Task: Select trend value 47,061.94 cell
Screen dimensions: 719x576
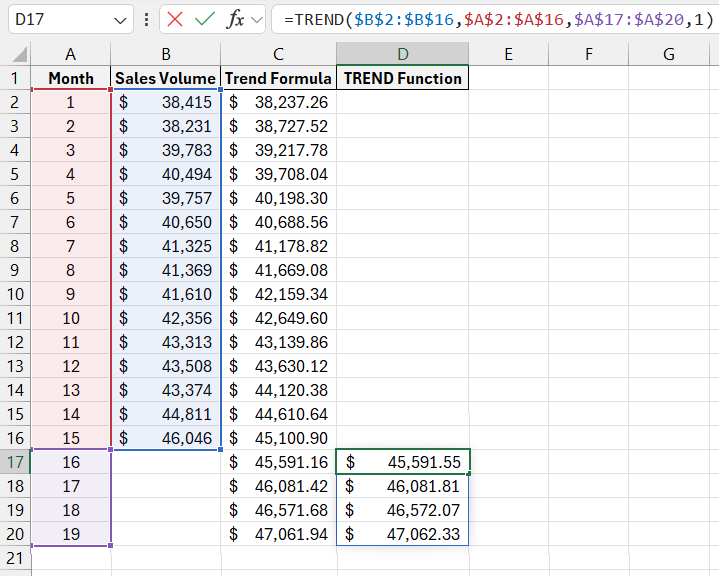Action: [278, 534]
